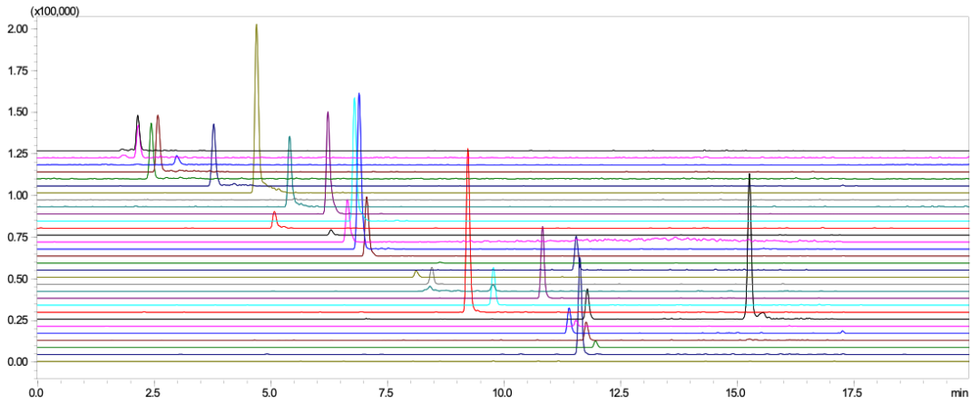Click the 1.25 y-axis label
Screen dimensions: 980x404
16,153
